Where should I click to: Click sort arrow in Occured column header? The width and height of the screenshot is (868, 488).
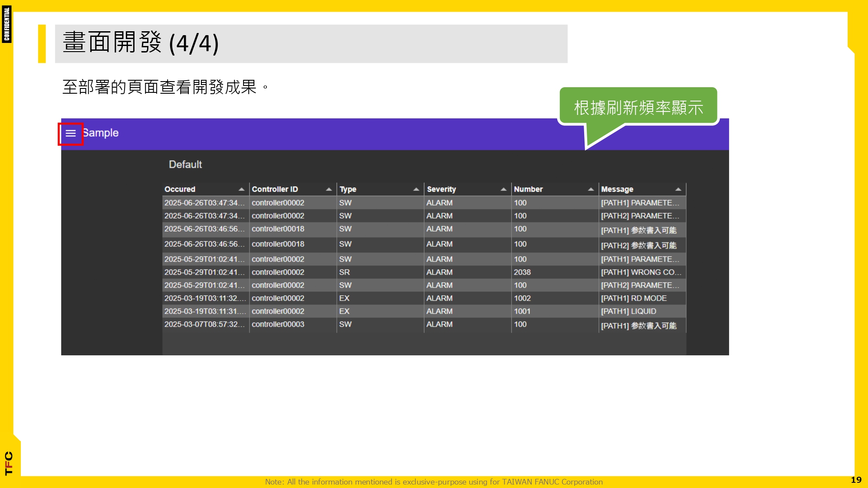(241, 190)
